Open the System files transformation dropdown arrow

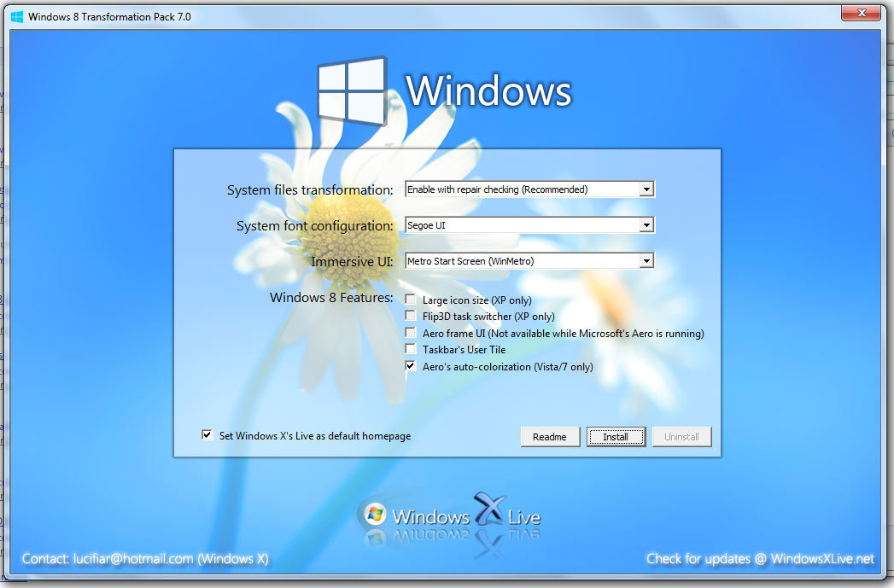[x=646, y=189]
